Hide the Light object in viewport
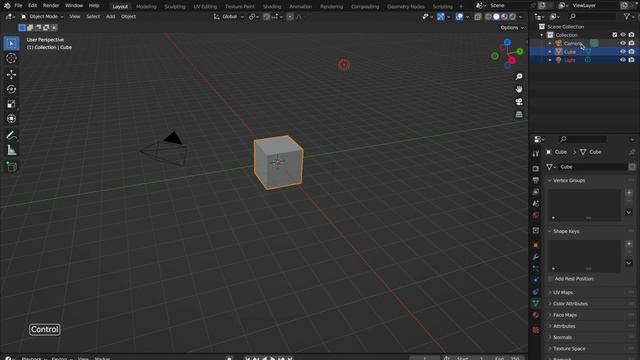Screen dimensions: 640x360 pos(623,60)
